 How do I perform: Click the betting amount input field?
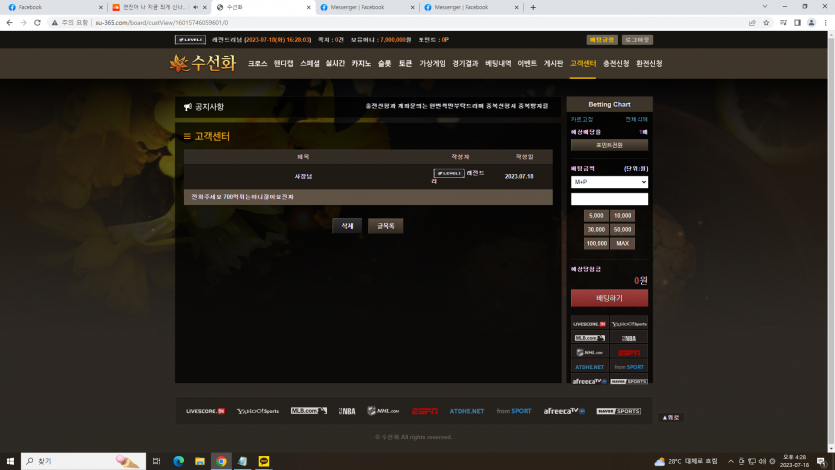(x=609, y=199)
